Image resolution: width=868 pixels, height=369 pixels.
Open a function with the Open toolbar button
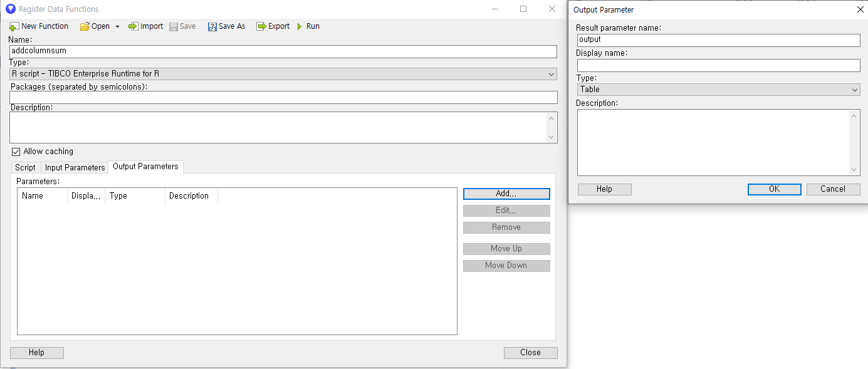(95, 26)
